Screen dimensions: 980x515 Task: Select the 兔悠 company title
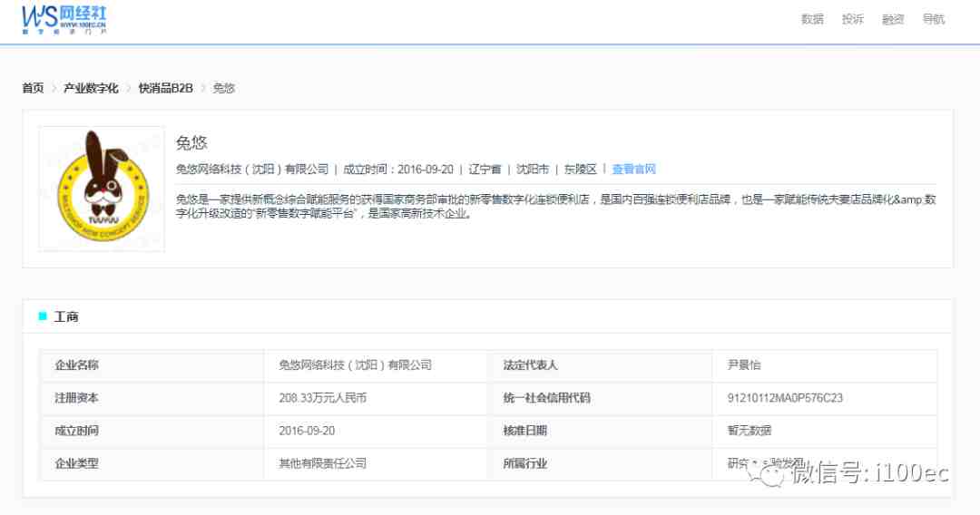(x=191, y=143)
